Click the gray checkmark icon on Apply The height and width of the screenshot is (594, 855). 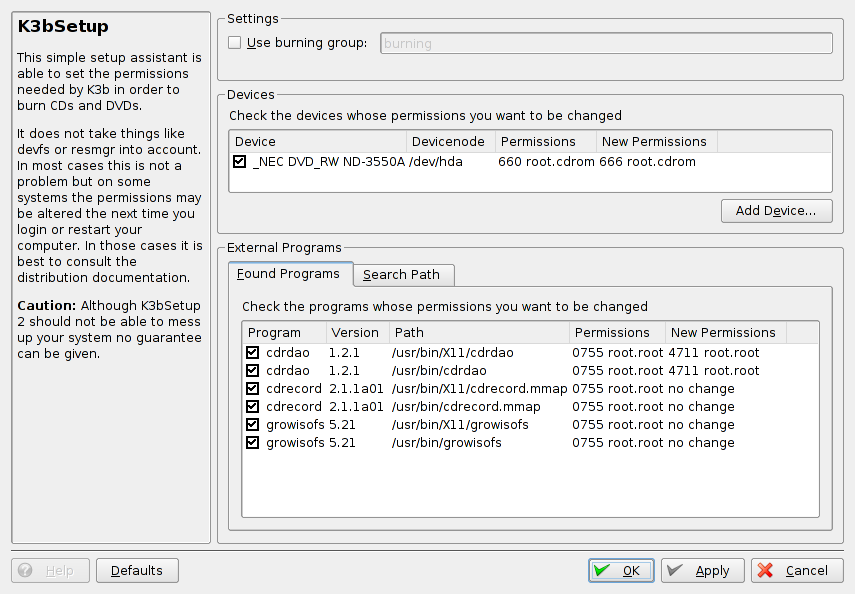pos(675,571)
